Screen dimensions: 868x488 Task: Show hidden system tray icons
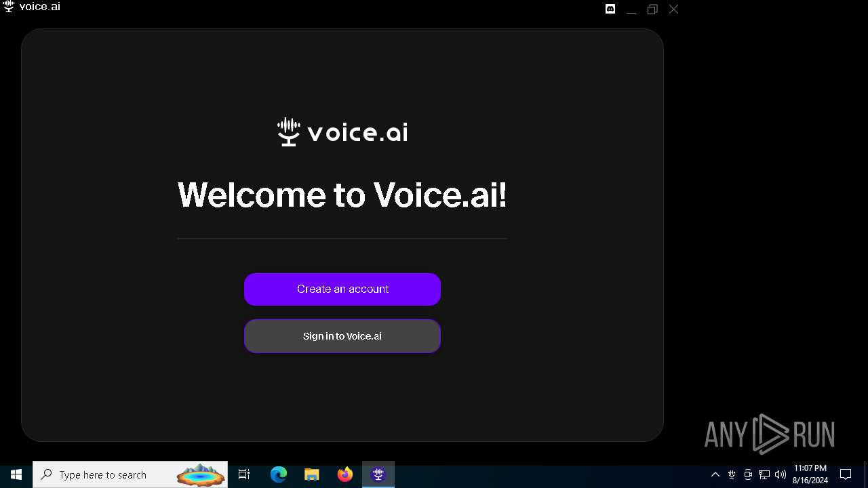click(x=715, y=474)
